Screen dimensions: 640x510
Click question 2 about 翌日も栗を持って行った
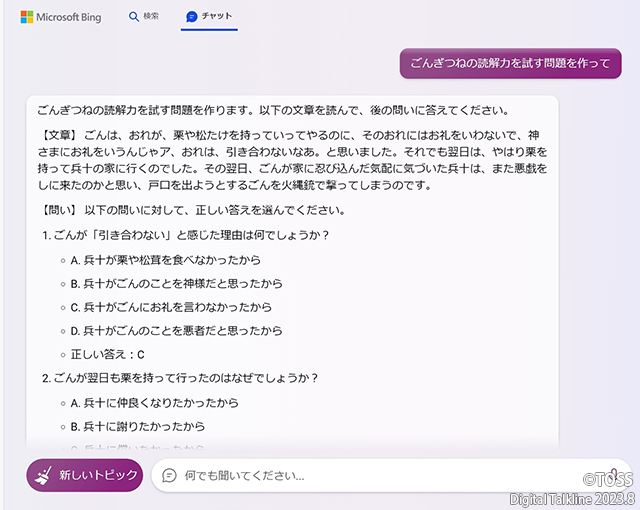pyautogui.click(x=180, y=379)
